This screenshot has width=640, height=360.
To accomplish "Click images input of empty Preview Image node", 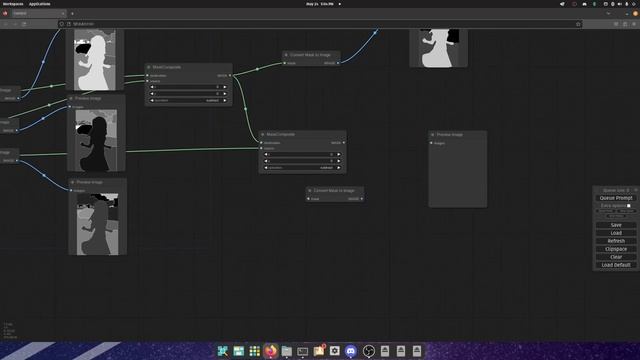I will pyautogui.click(x=431, y=143).
